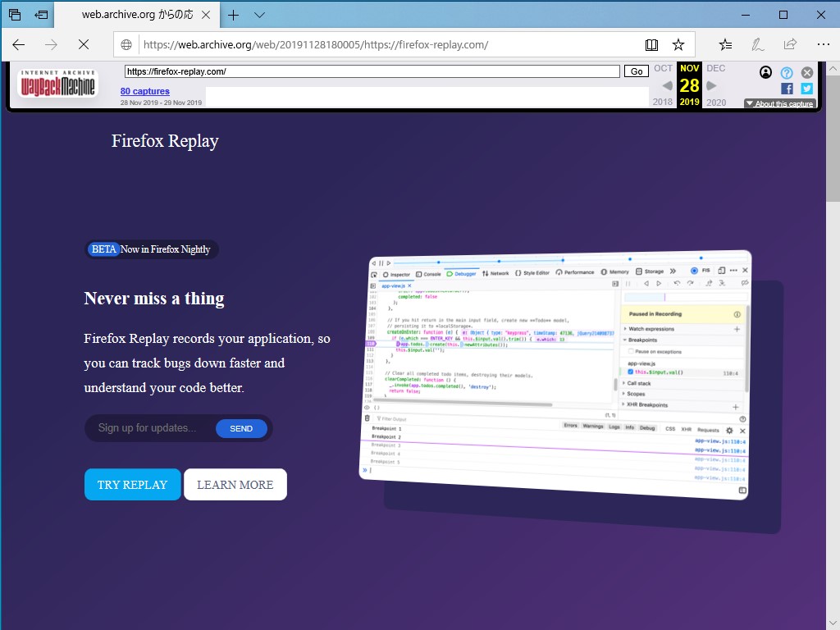
Task: Share the capture on Facebook
Action: pyautogui.click(x=787, y=88)
